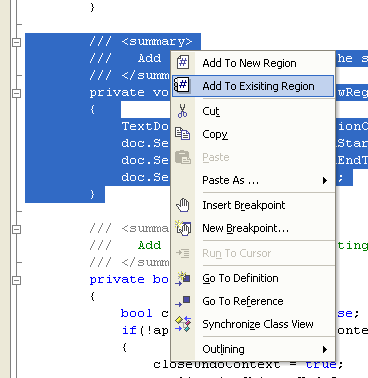This screenshot has width=368, height=378.
Task: Click the New Breakpoint icon
Action: click(x=183, y=228)
